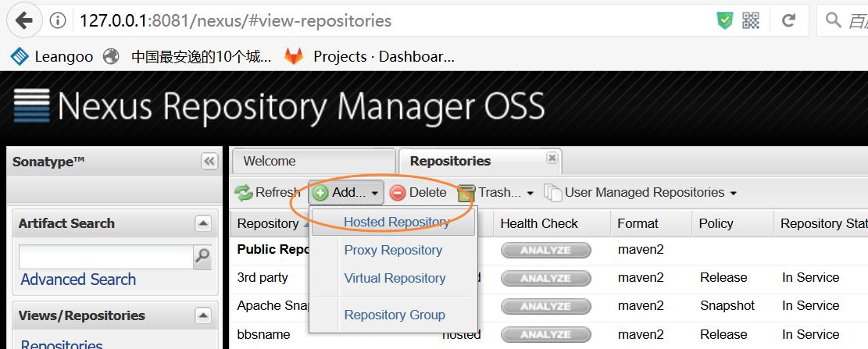Screen dimensions: 868x349
Task: Collapse the Artifact Search panel
Action: (x=203, y=223)
